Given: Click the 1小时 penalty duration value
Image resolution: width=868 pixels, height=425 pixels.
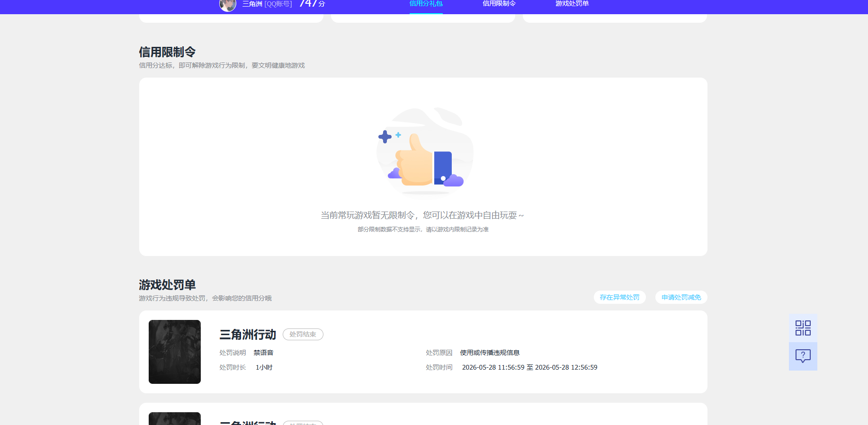Looking at the screenshot, I should tap(264, 367).
